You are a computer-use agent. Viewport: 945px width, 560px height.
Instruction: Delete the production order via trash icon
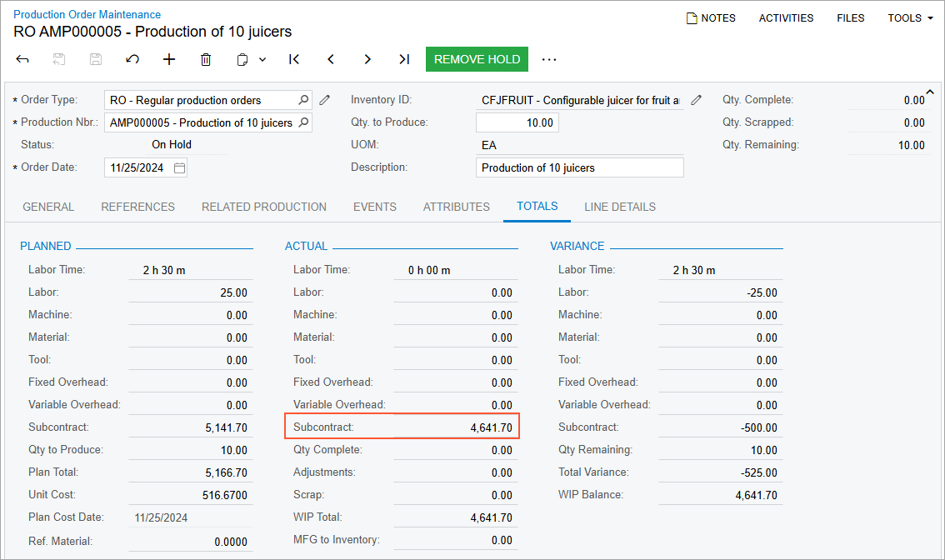pyautogui.click(x=206, y=59)
